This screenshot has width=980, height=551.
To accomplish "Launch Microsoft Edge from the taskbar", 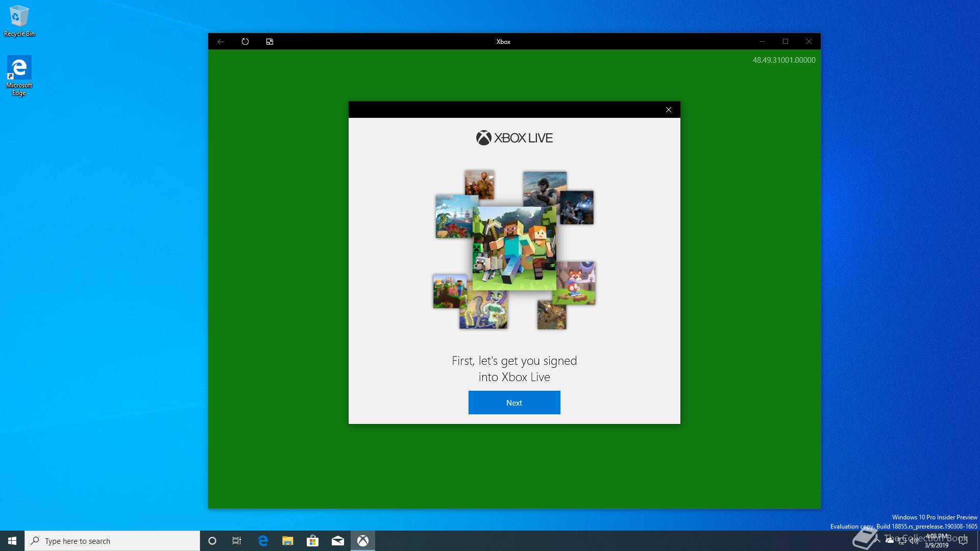I will (x=263, y=541).
